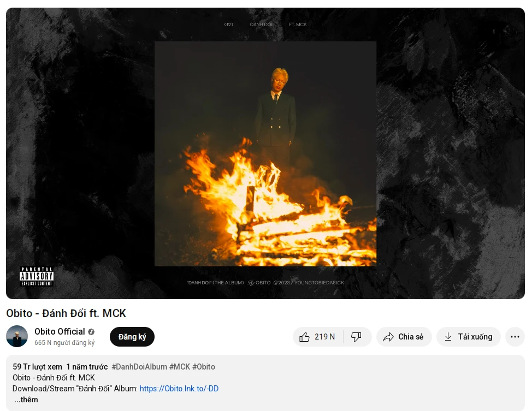Click the video title Obito - Đánh Đổi ft. MCK
This screenshot has width=532, height=411.
[66, 313]
